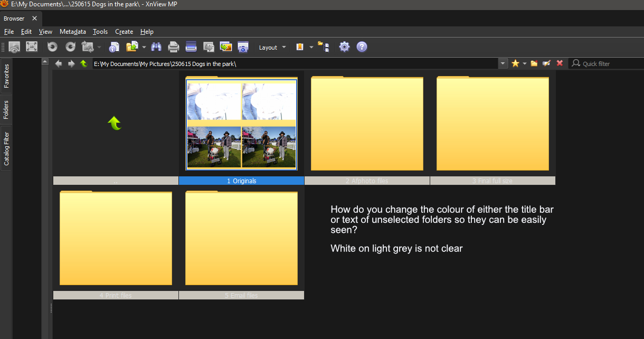Viewport: 644px width, 339px height.
Task: Click the Print icon
Action: click(174, 46)
